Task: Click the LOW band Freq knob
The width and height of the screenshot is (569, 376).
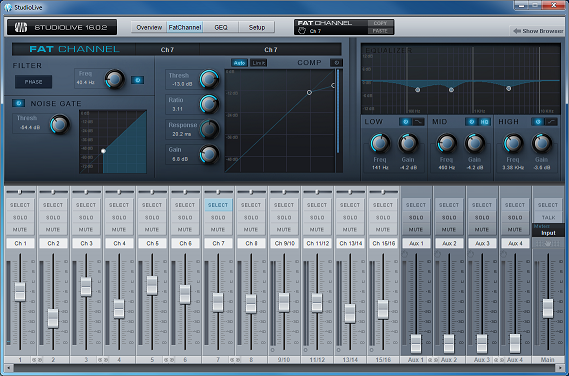Action: [380, 143]
